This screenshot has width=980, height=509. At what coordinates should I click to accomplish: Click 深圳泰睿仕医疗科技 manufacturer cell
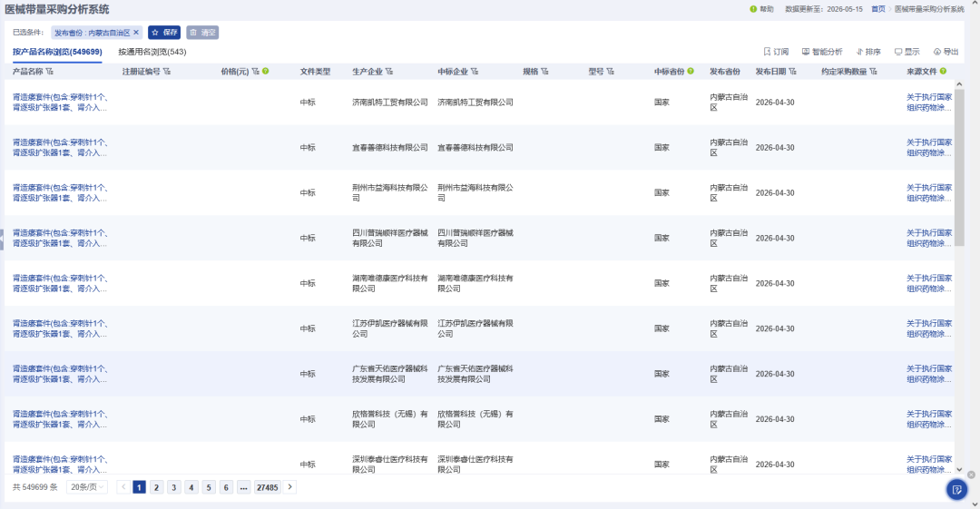[x=390, y=465]
